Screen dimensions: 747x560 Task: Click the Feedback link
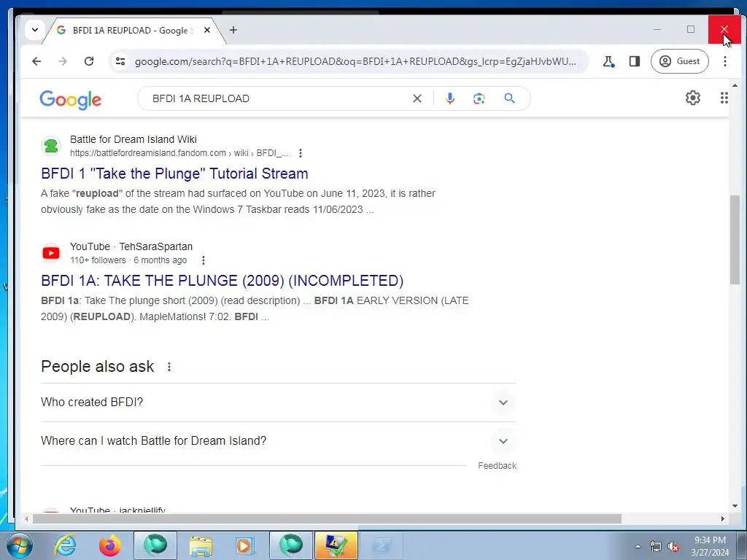click(497, 466)
